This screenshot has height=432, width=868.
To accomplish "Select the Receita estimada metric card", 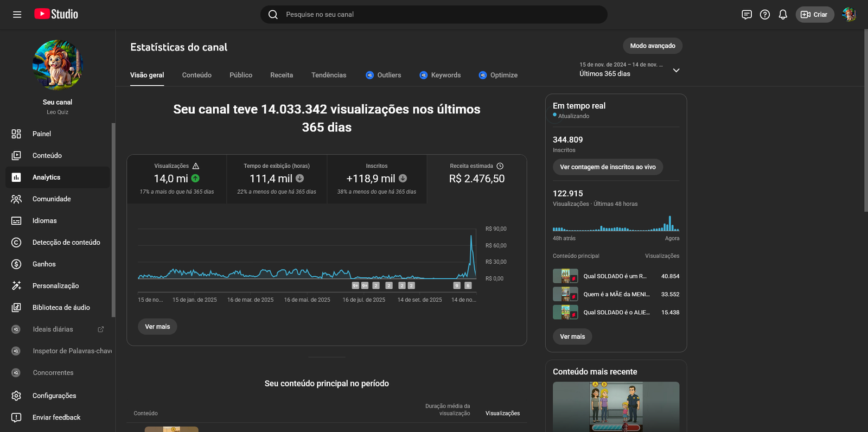I will click(x=476, y=179).
